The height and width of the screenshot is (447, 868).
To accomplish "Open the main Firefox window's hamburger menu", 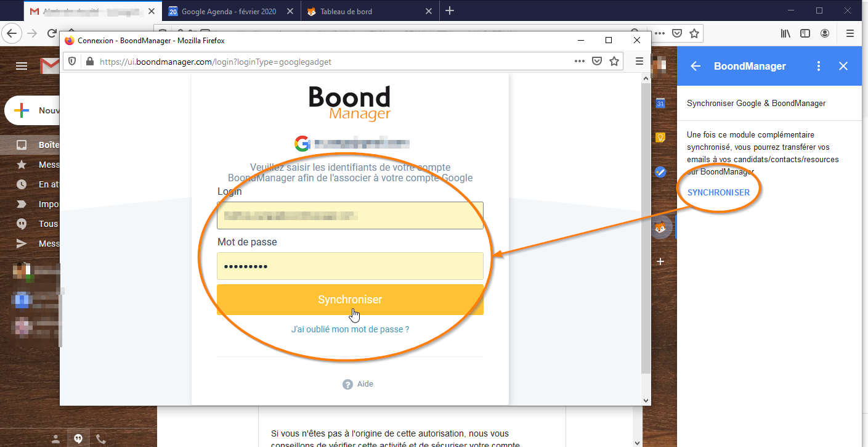I will (850, 33).
